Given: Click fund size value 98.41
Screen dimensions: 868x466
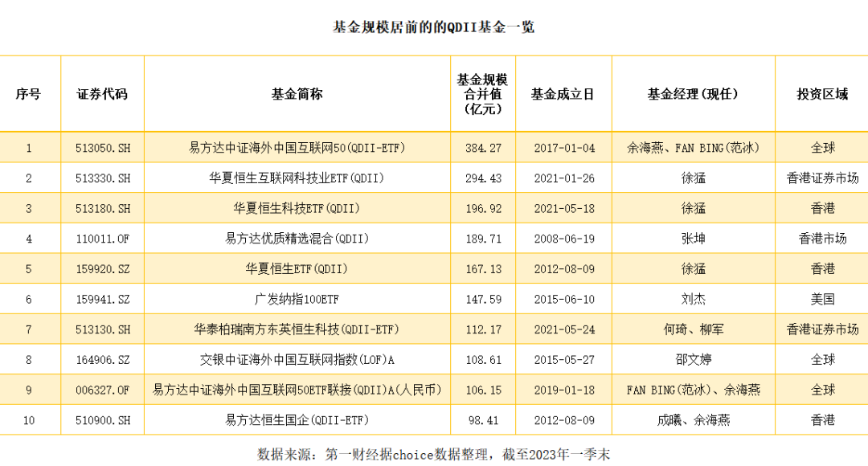Looking at the screenshot, I should pos(483,420).
